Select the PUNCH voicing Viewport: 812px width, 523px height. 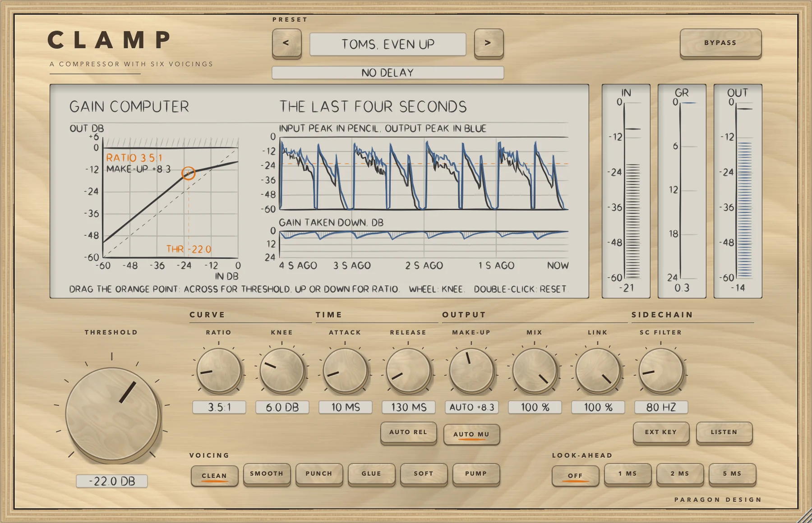[319, 474]
